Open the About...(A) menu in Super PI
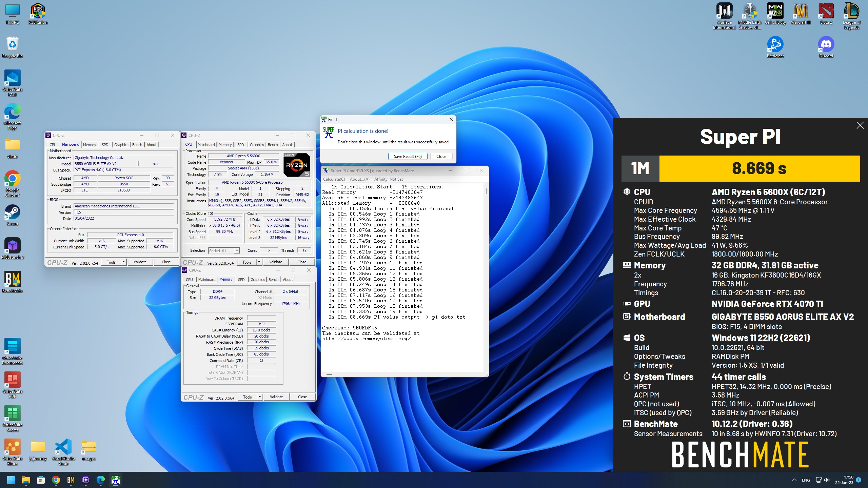The width and height of the screenshot is (868, 488). 359,179
